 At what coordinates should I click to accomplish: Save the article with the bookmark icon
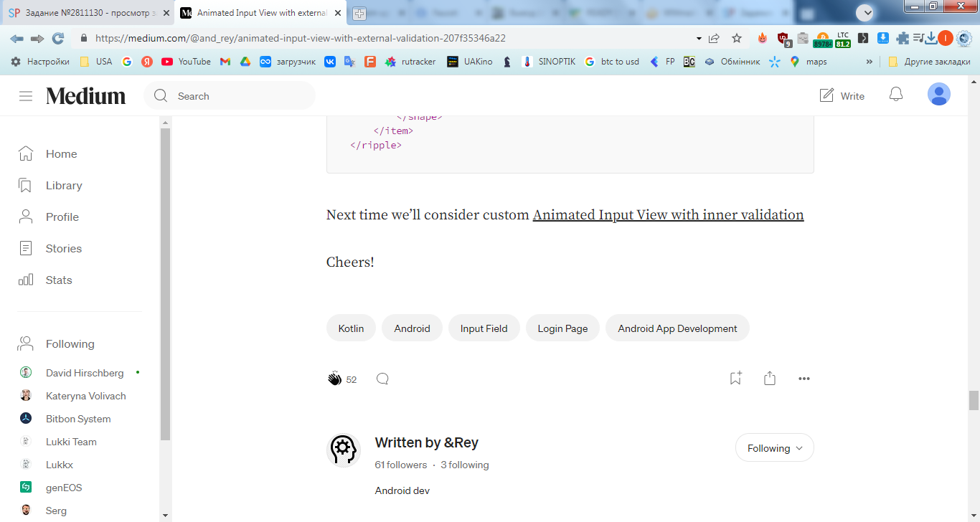[735, 378]
